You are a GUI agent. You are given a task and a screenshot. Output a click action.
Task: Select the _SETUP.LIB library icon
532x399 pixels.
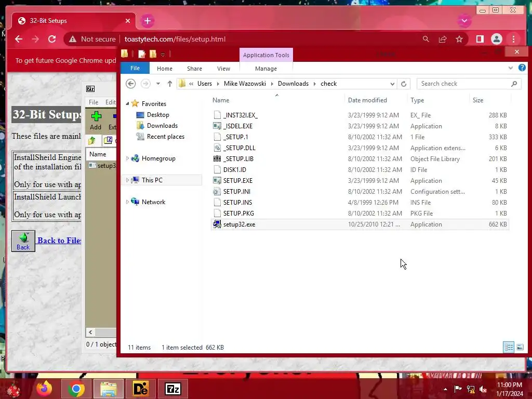[217, 159]
